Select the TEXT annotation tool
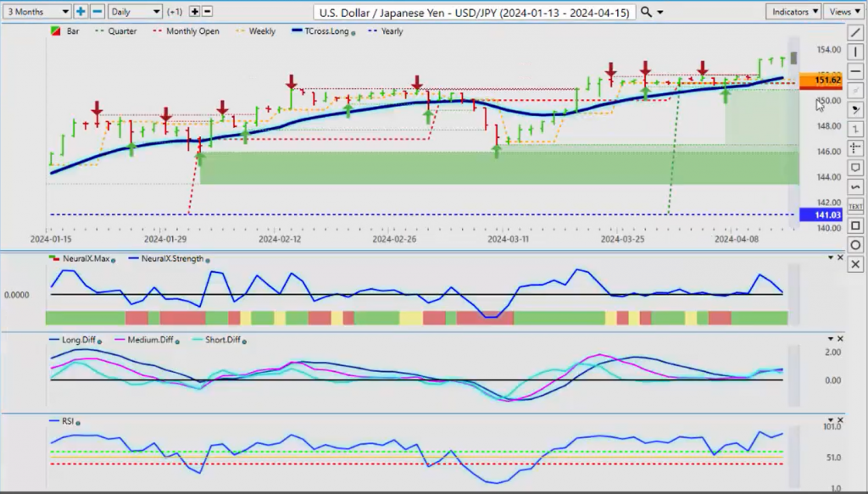 [855, 207]
